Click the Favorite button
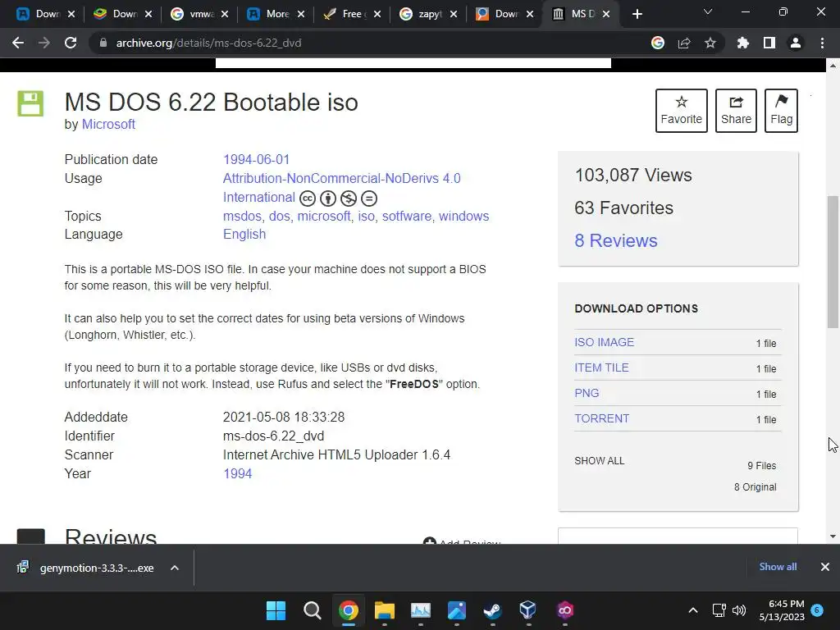The image size is (840, 630). pyautogui.click(x=682, y=111)
